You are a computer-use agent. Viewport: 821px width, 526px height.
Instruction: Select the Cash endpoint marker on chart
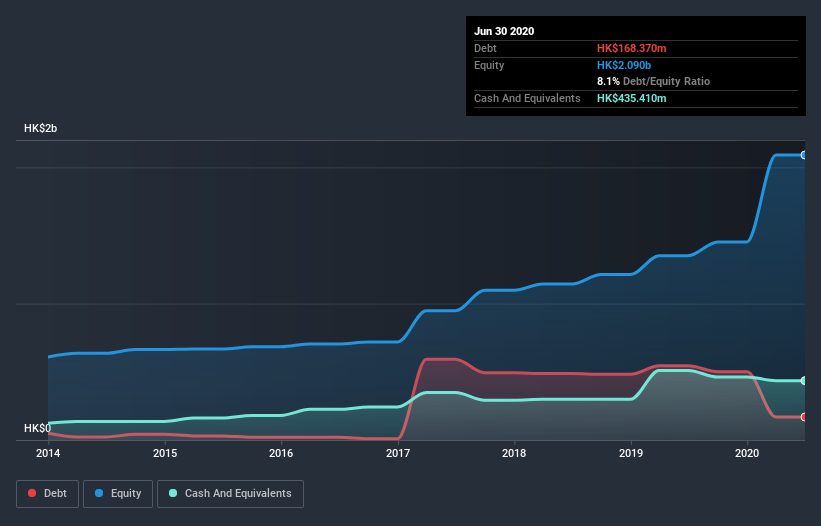click(804, 380)
